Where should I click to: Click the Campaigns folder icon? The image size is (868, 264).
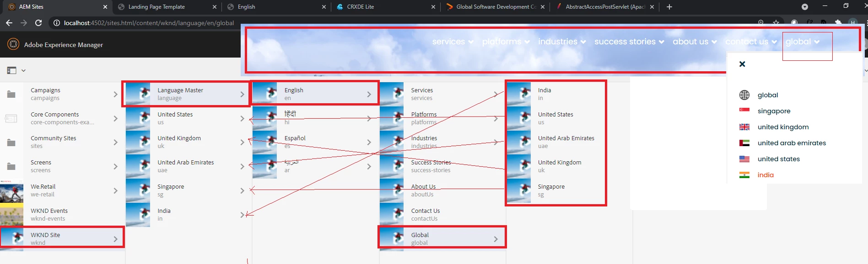click(11, 94)
